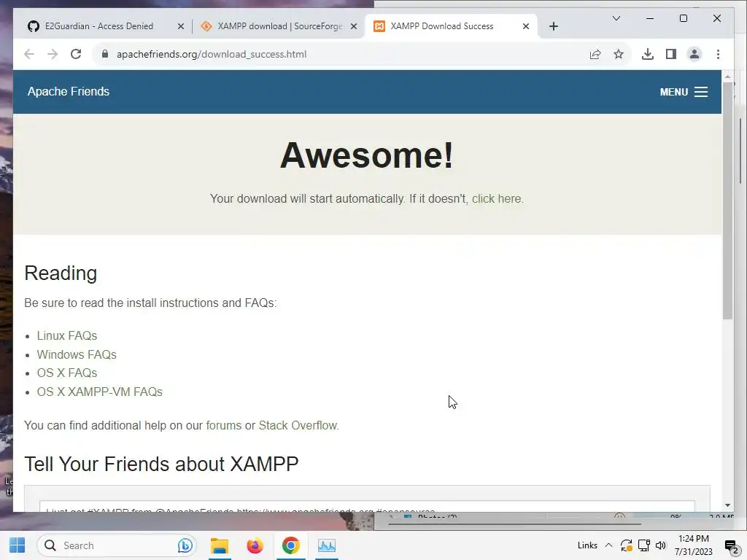Launch Firefox from the taskbar
Screen dimensions: 747x560
tap(255, 545)
